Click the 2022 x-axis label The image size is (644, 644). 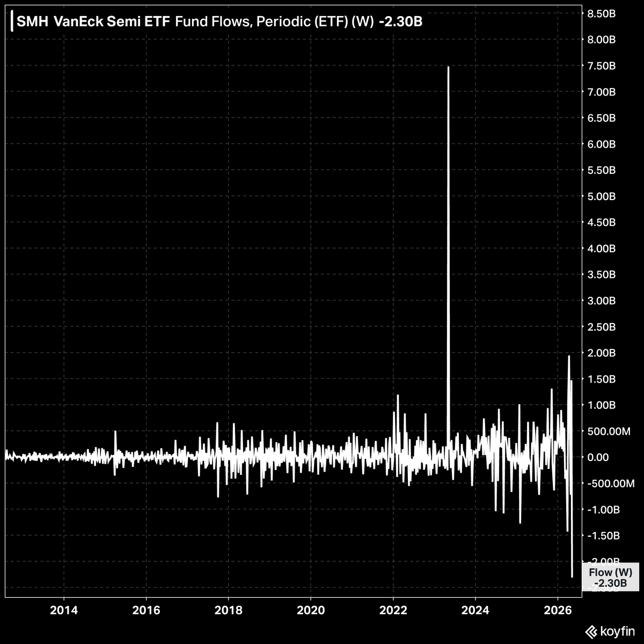[393, 610]
